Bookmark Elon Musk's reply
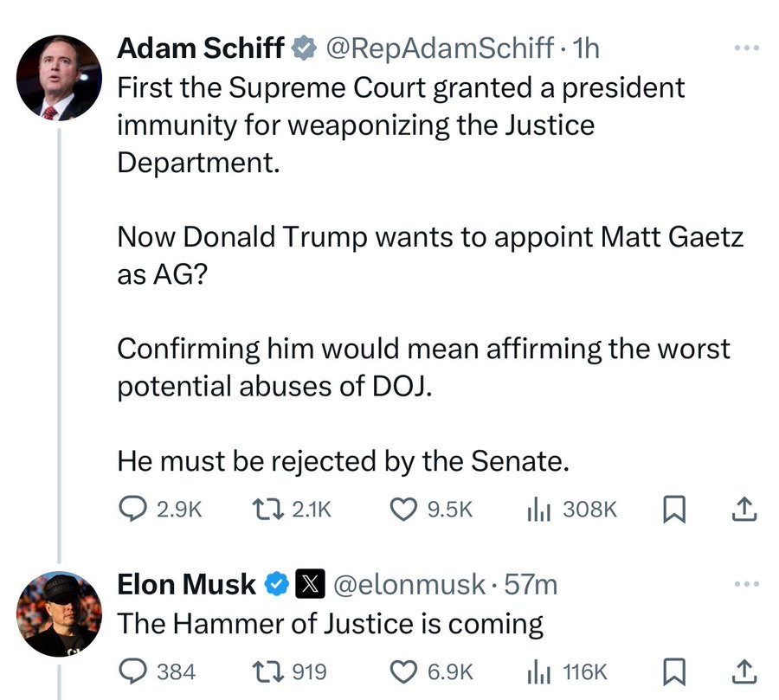Screen dimensions: 779x700 [x=673, y=671]
